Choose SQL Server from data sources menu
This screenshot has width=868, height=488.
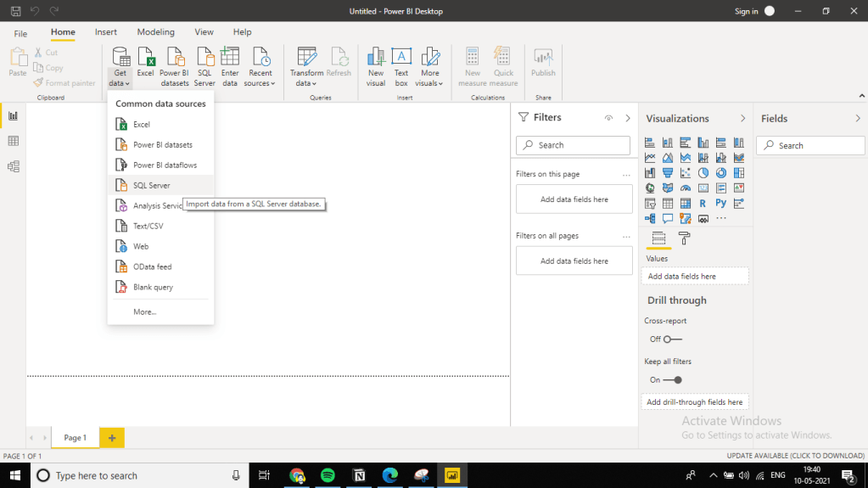click(x=152, y=185)
